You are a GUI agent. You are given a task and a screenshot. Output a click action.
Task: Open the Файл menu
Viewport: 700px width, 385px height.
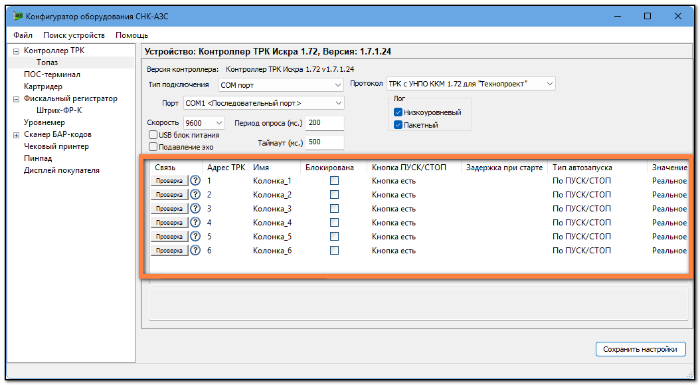point(23,35)
